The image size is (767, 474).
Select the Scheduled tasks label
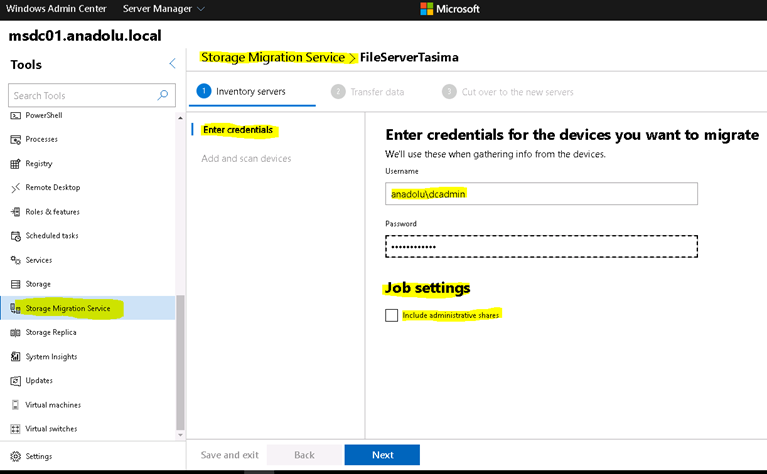point(52,235)
